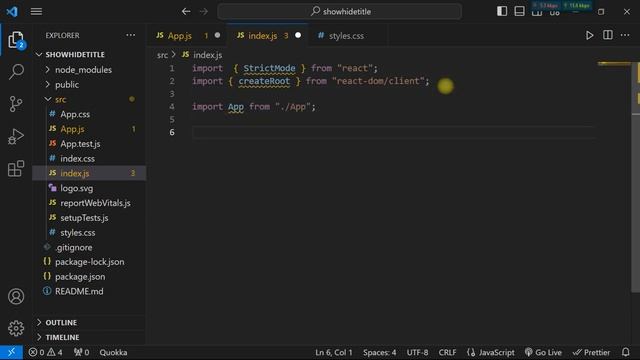Open setupTests.js file
The width and height of the screenshot is (640, 360).
pyautogui.click(x=89, y=218)
